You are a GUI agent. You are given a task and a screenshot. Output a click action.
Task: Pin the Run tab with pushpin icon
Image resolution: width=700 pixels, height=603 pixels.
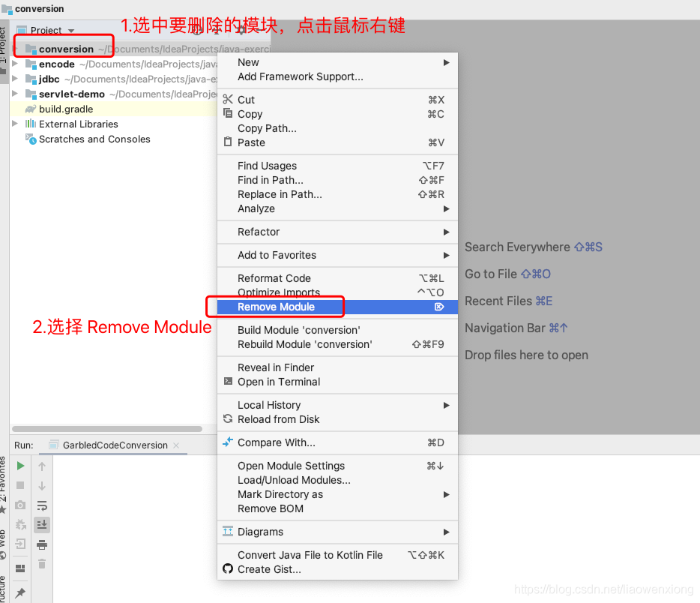click(20, 592)
